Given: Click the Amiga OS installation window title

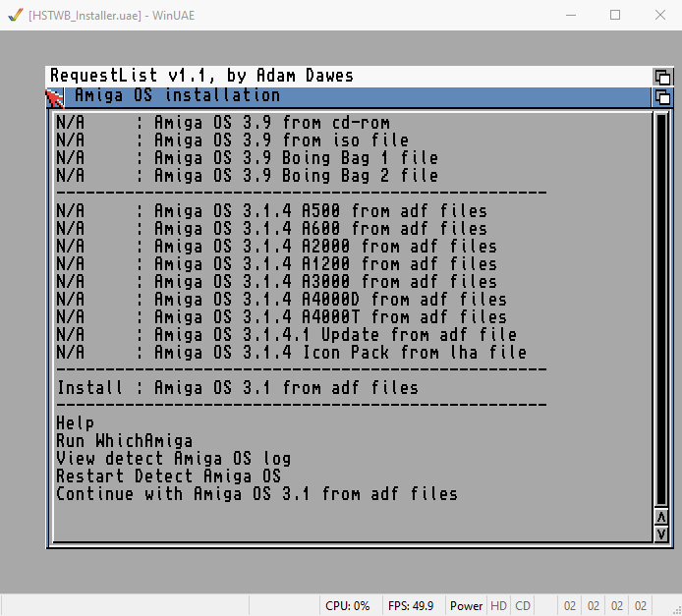Looking at the screenshot, I should [x=178, y=95].
